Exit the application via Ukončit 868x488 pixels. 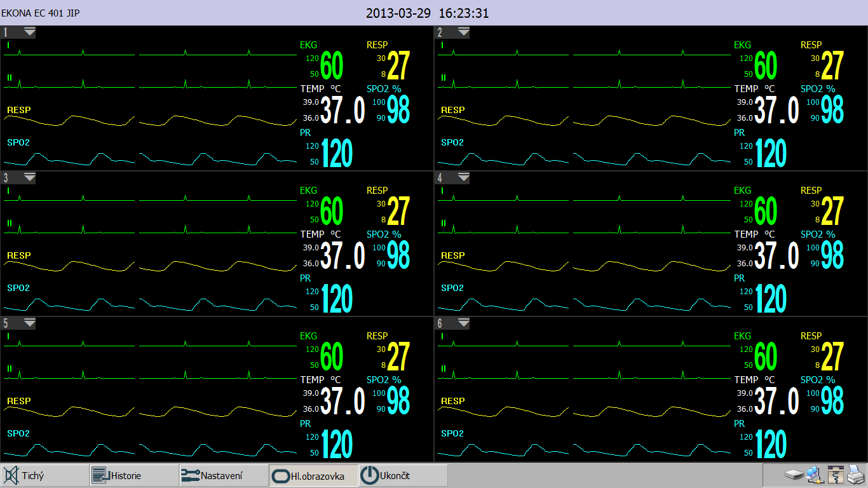click(x=403, y=475)
